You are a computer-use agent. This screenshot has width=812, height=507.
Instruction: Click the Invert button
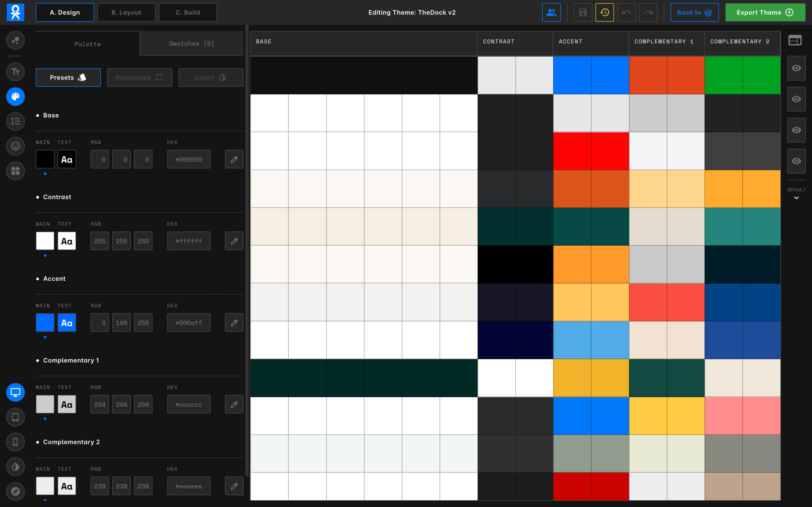(x=210, y=77)
